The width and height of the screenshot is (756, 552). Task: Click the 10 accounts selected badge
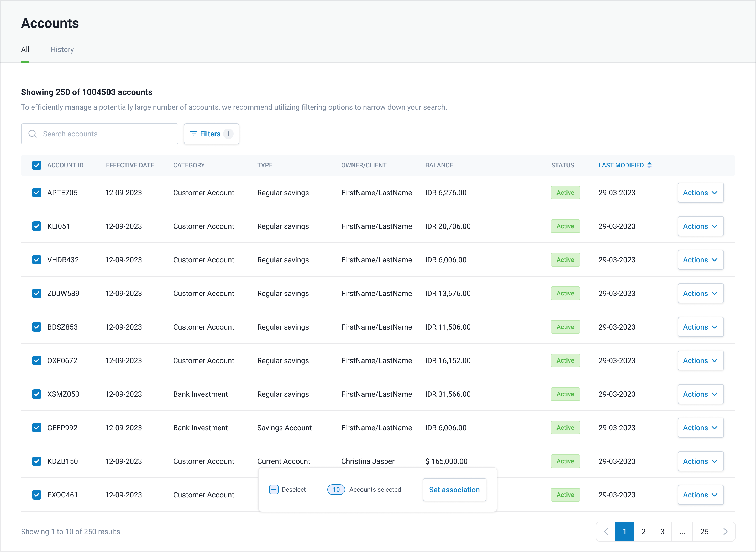336,490
